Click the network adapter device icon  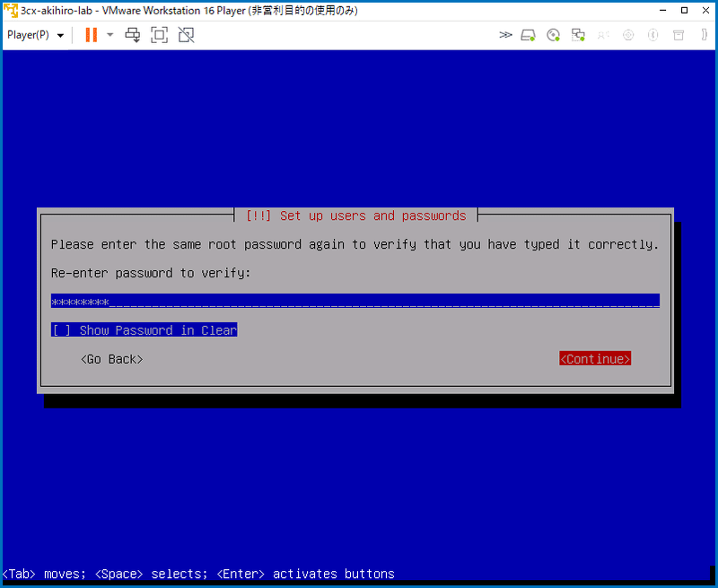coord(578,35)
